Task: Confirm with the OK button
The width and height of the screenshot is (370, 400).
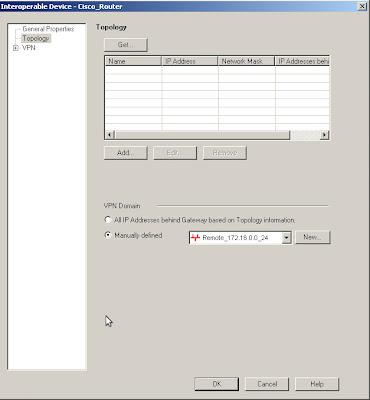Action: (x=217, y=384)
